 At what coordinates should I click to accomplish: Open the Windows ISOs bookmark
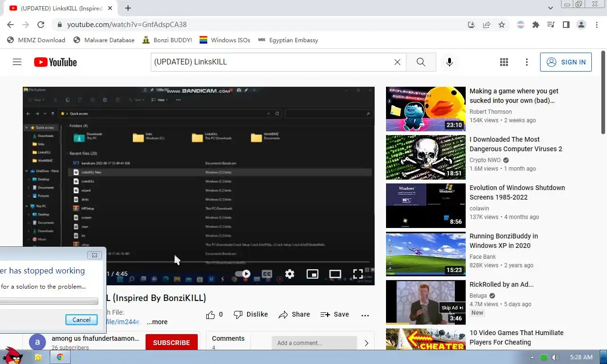[225, 40]
